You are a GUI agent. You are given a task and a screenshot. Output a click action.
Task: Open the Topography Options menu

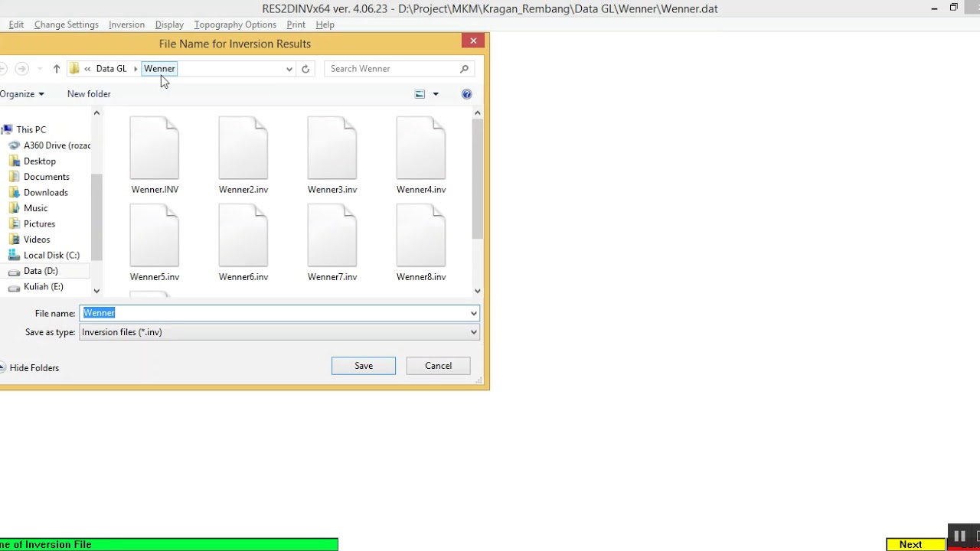pos(235,24)
